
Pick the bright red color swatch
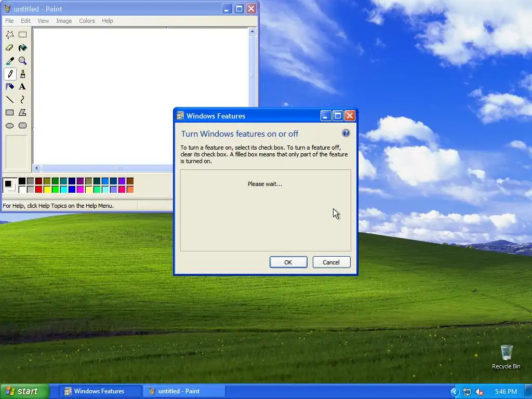tap(38, 189)
